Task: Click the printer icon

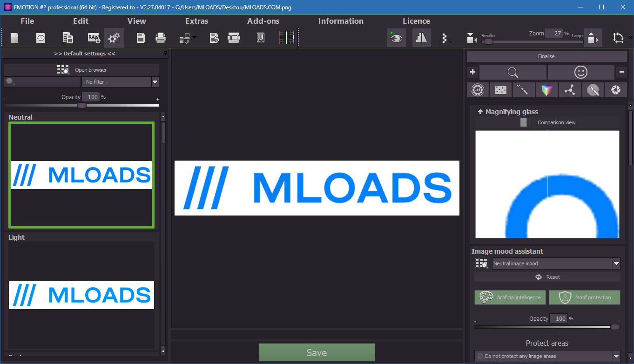Action: click(x=161, y=38)
